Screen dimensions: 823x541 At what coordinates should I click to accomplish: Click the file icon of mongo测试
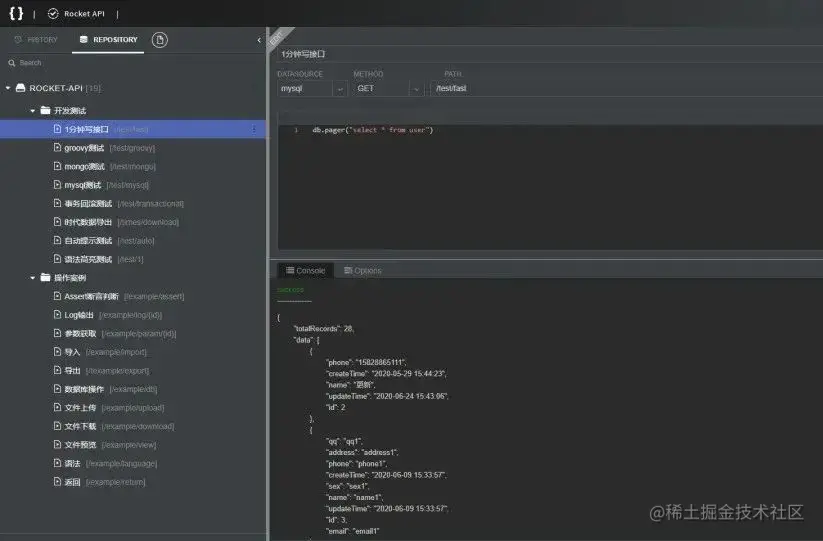[57, 166]
